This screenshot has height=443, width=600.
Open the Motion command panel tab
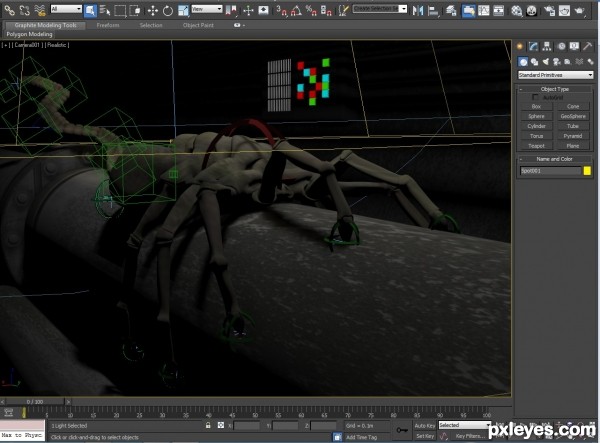(x=561, y=47)
